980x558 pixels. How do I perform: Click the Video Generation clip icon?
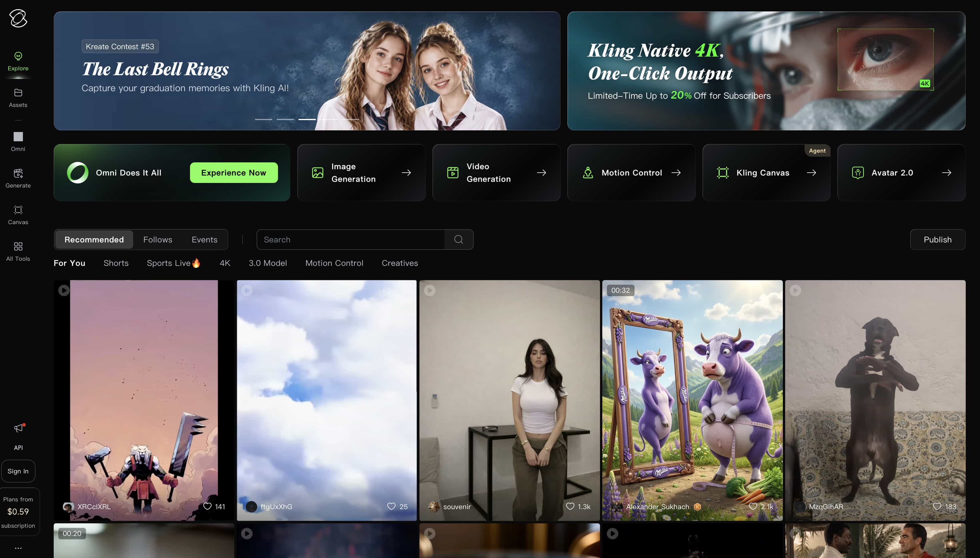(453, 173)
